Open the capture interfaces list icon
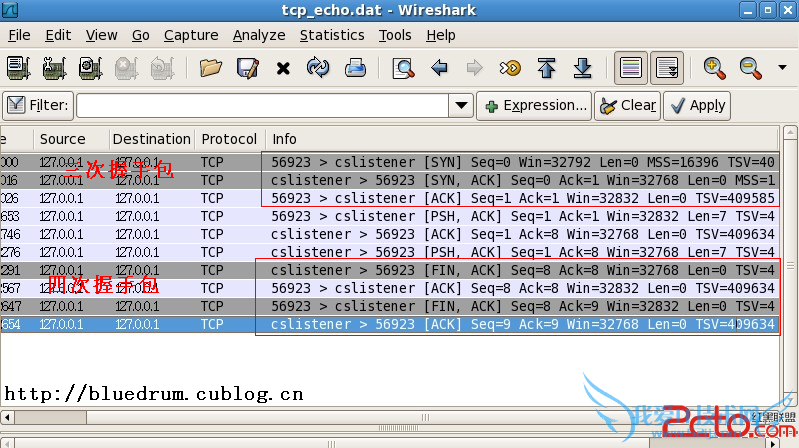The width and height of the screenshot is (799, 448). tap(19, 68)
